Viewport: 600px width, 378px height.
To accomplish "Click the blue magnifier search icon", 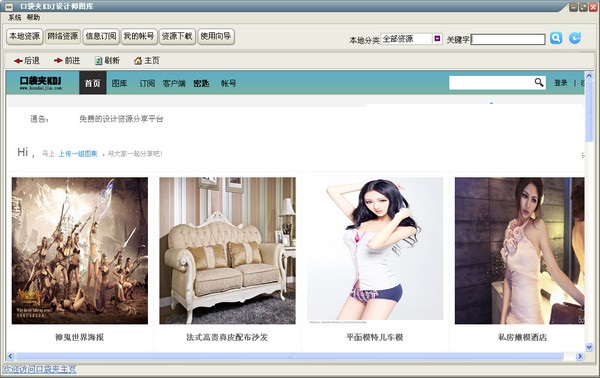I will click(x=556, y=38).
